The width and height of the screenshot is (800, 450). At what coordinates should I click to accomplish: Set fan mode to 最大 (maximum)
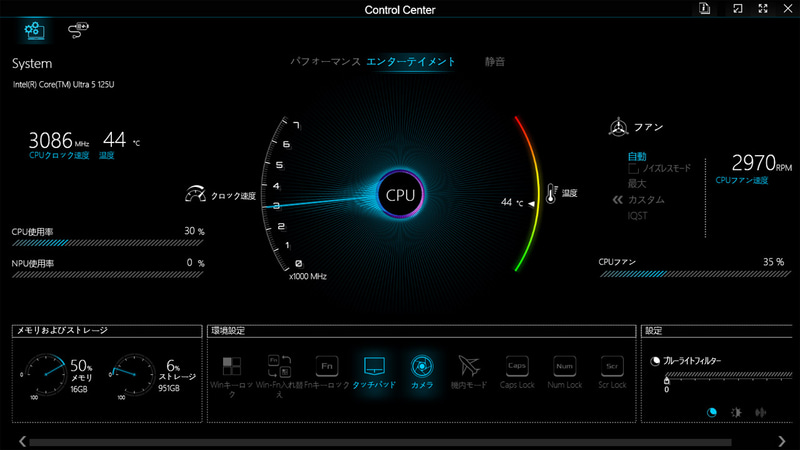pos(637,184)
